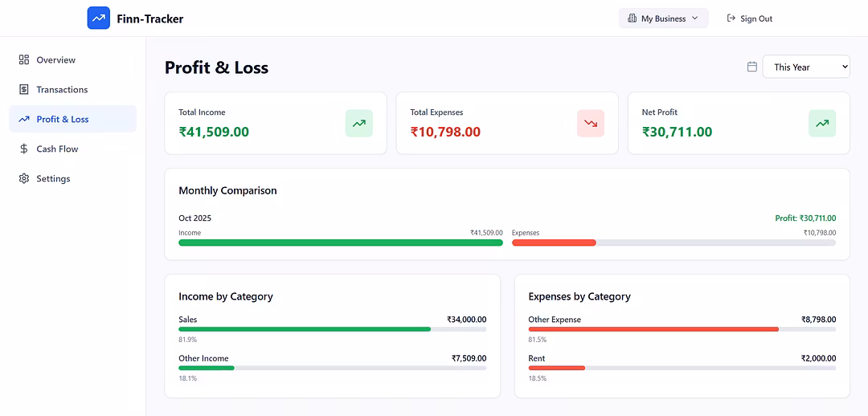Select Profit & Loss in sidebar
The width and height of the screenshot is (868, 416).
pyautogui.click(x=63, y=120)
